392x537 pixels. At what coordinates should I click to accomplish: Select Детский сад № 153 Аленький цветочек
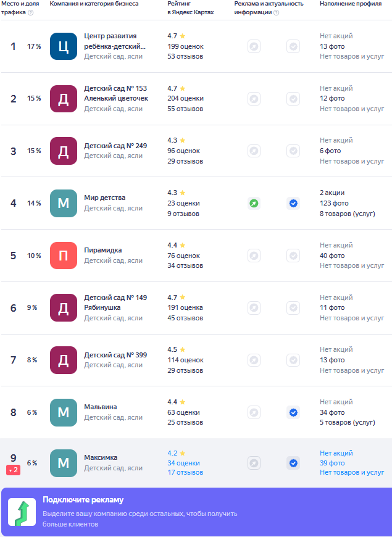(x=116, y=93)
